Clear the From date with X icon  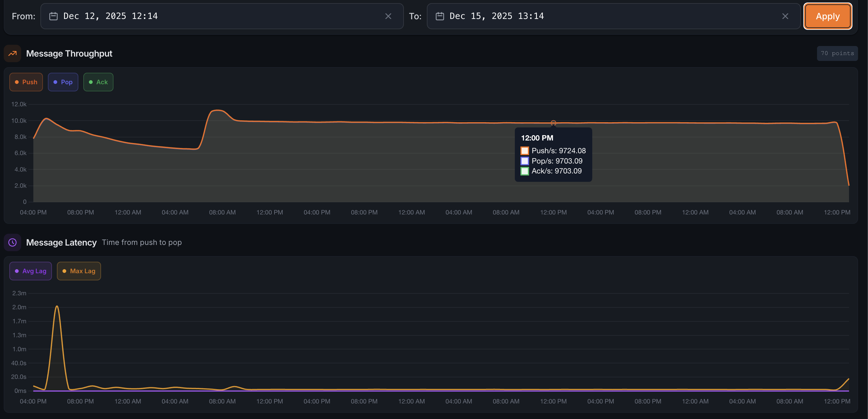point(388,16)
